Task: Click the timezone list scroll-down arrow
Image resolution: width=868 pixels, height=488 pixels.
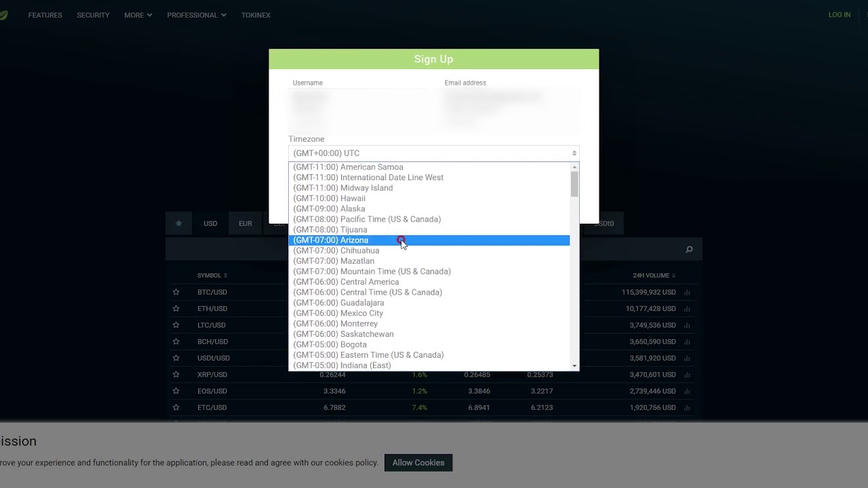Action: coord(574,366)
